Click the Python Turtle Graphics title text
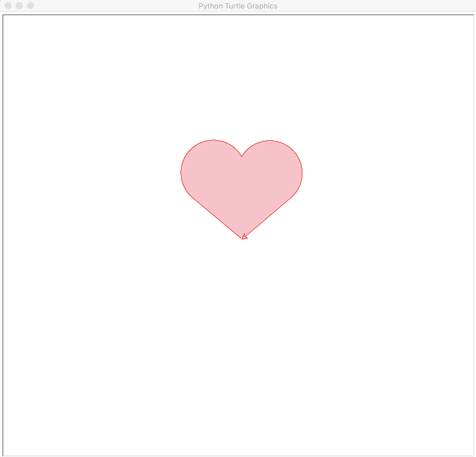This screenshot has width=476, height=457. coord(238,6)
